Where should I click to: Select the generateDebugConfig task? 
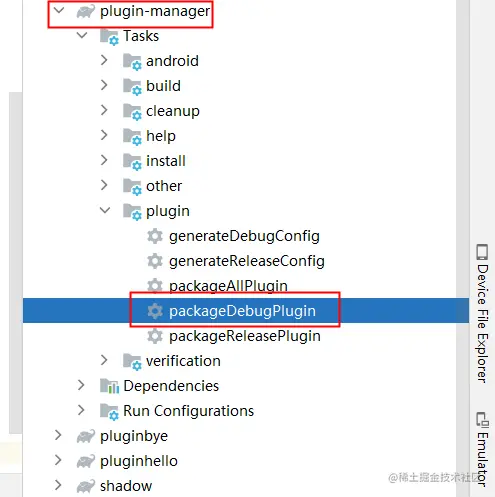pos(244,236)
